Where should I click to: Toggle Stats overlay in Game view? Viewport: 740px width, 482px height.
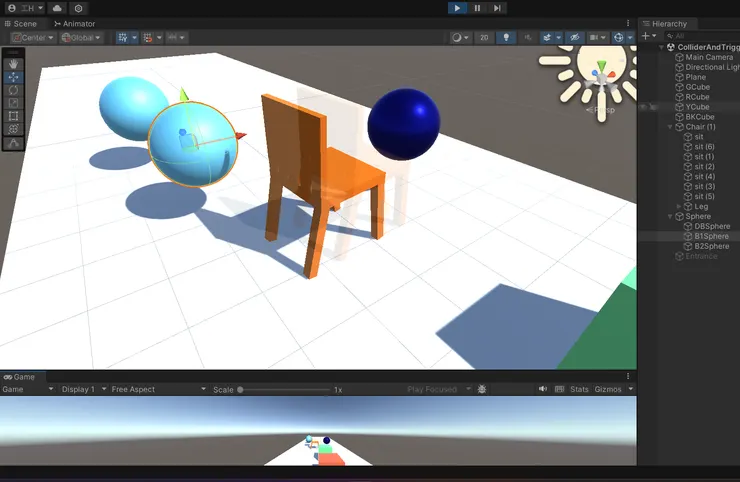pyautogui.click(x=579, y=389)
